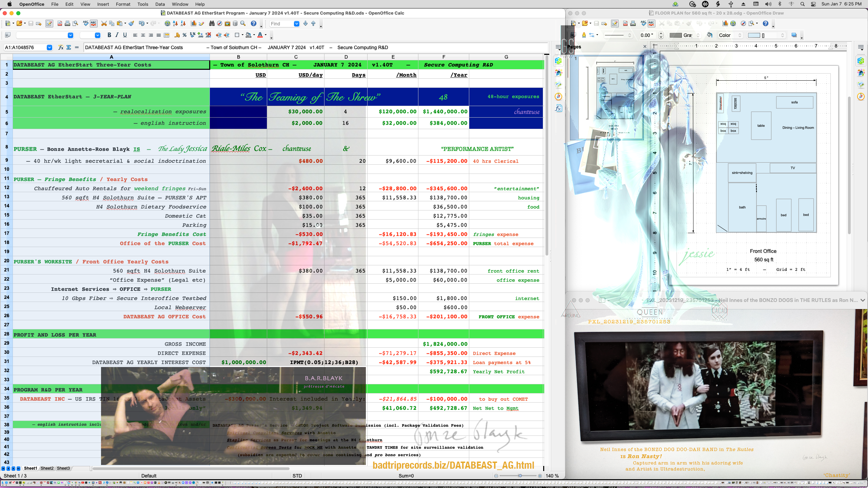The height and width of the screenshot is (488, 868).
Task: Open the Undo history dropdown arrow
Action: pyautogui.click(x=147, y=23)
